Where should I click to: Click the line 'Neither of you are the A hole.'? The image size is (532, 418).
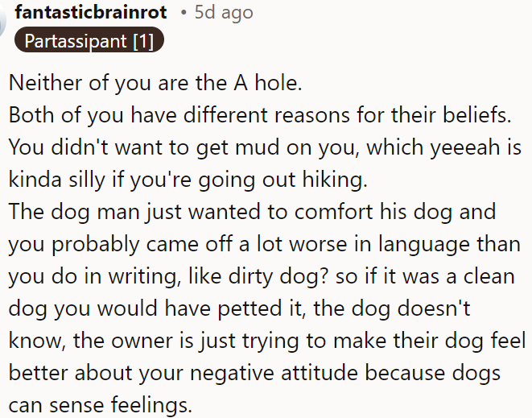(x=155, y=82)
